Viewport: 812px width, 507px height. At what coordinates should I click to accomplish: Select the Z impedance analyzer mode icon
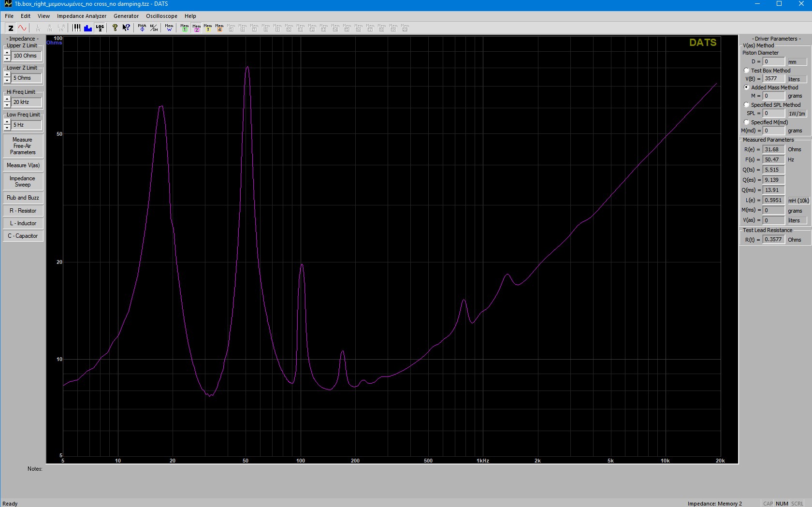coord(11,28)
